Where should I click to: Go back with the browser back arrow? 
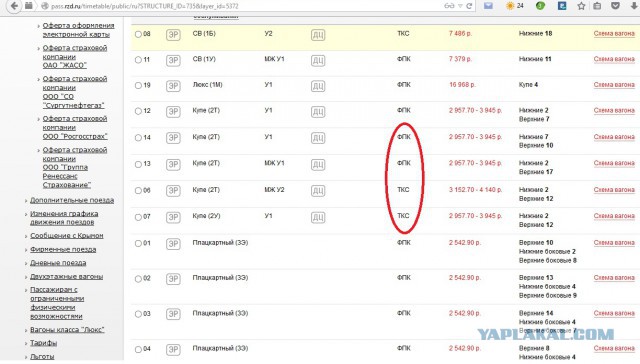[x=14, y=6]
